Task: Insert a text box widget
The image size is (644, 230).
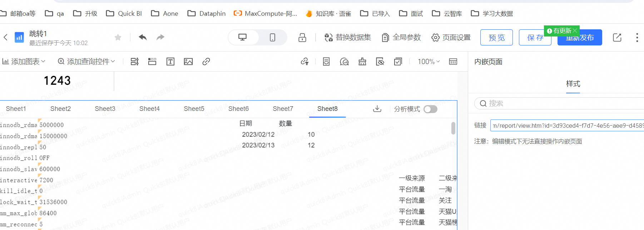Action: click(x=170, y=62)
